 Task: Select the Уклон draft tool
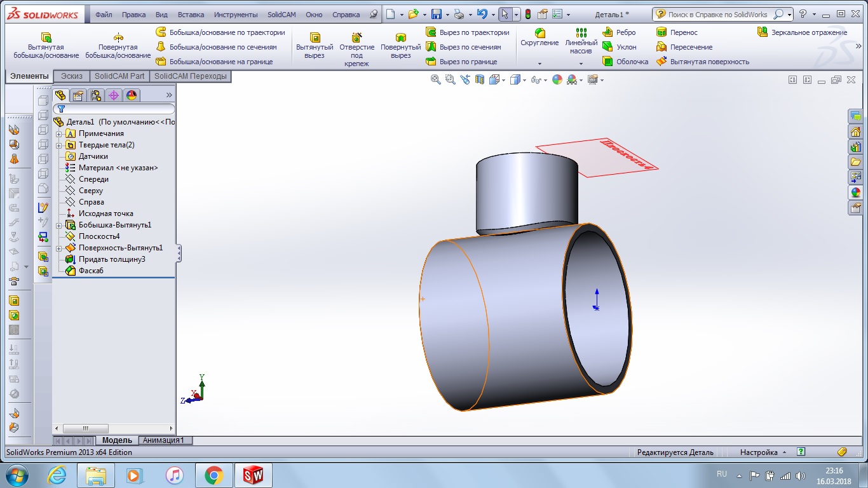619,47
